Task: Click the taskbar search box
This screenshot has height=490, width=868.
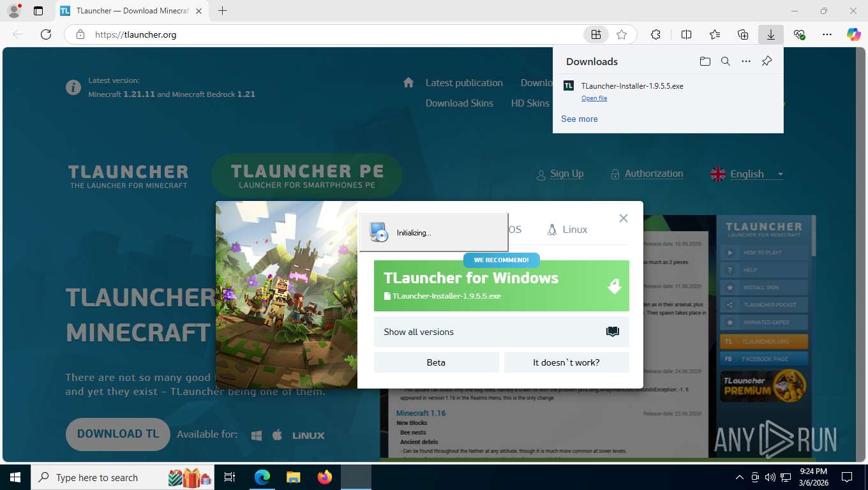Action: pos(123,477)
